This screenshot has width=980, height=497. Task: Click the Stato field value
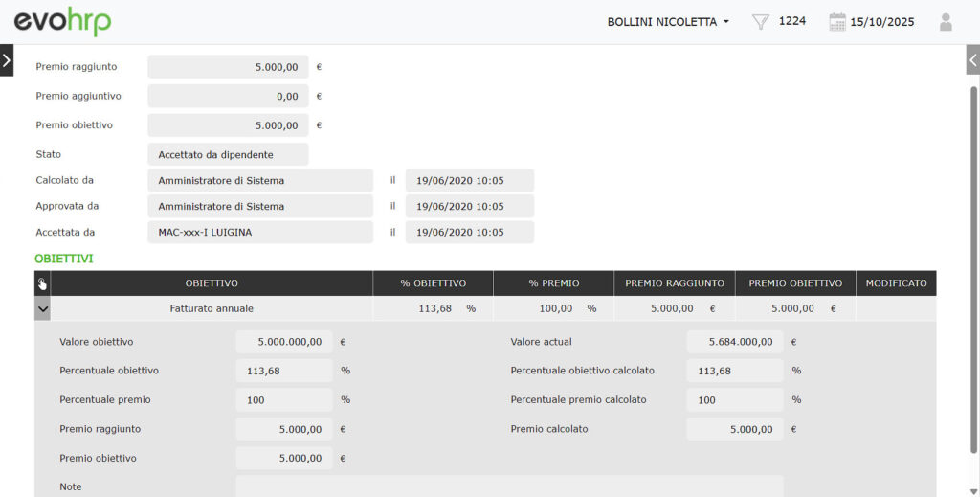tap(228, 154)
